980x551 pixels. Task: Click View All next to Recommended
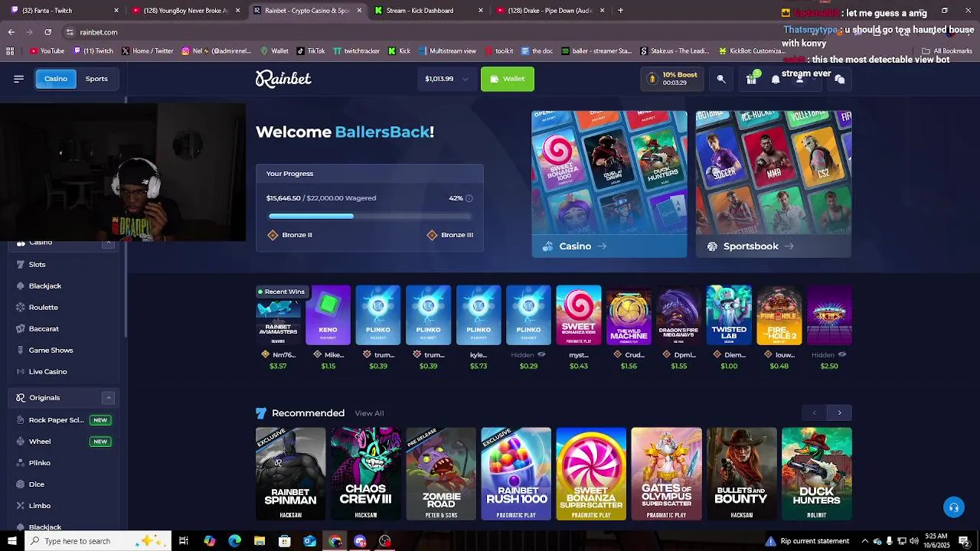(x=369, y=413)
